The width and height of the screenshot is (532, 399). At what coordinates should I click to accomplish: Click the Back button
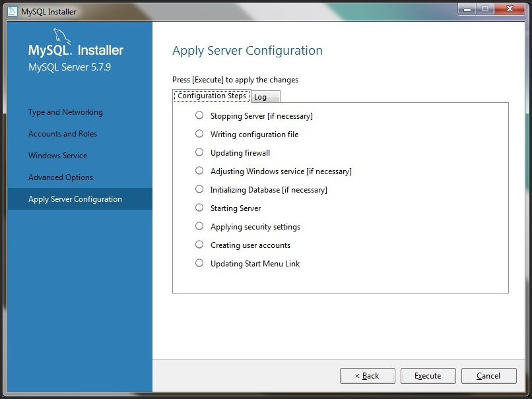coord(368,376)
